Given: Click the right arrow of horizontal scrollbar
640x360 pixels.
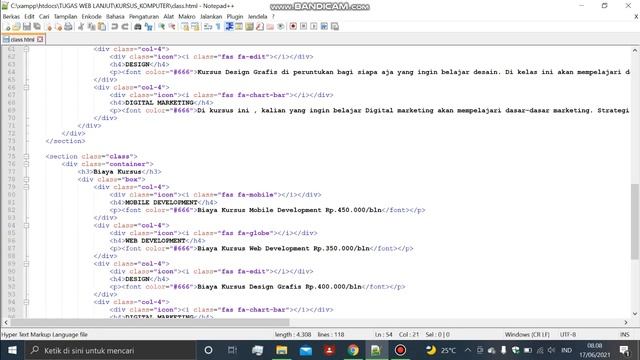Looking at the screenshot, I should tap(626, 322).
